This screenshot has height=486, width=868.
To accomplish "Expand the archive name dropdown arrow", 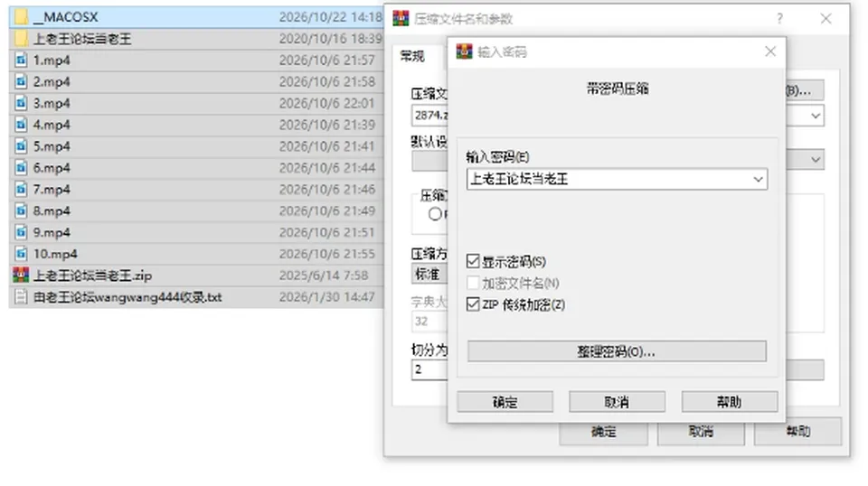I will [816, 116].
